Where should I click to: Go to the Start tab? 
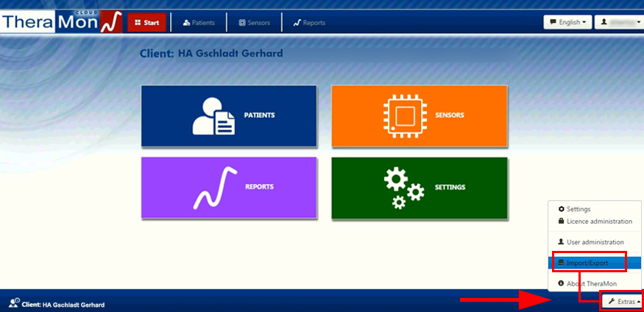tap(146, 23)
